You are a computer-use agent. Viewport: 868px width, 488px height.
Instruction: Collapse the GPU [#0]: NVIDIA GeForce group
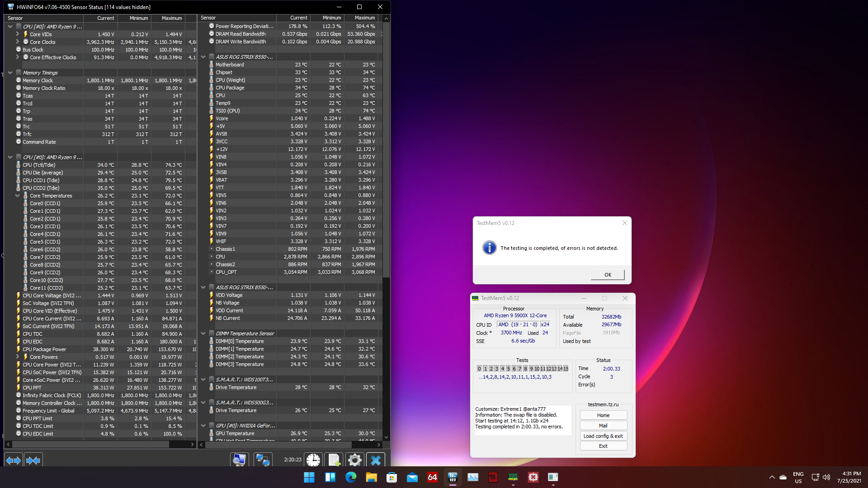pos(203,426)
